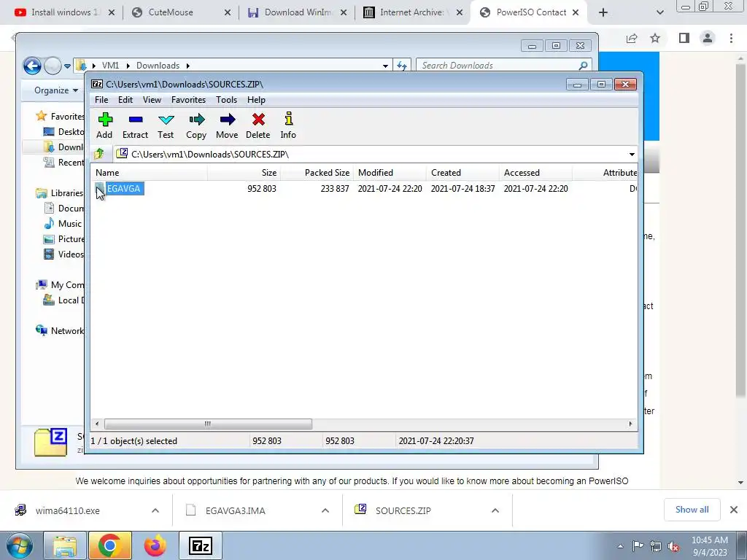Click the Search Downloads field
Image resolution: width=747 pixels, height=560 pixels.
pyautogui.click(x=503, y=65)
